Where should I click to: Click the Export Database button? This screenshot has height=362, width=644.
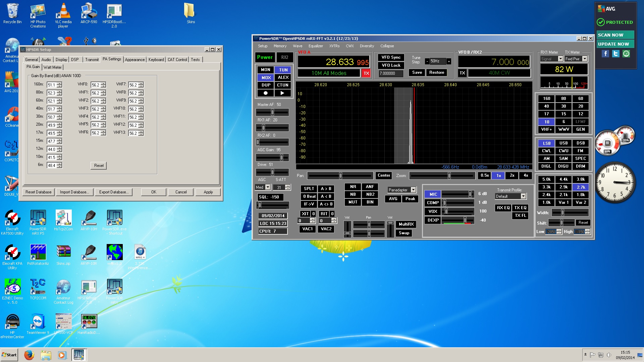[x=114, y=192]
